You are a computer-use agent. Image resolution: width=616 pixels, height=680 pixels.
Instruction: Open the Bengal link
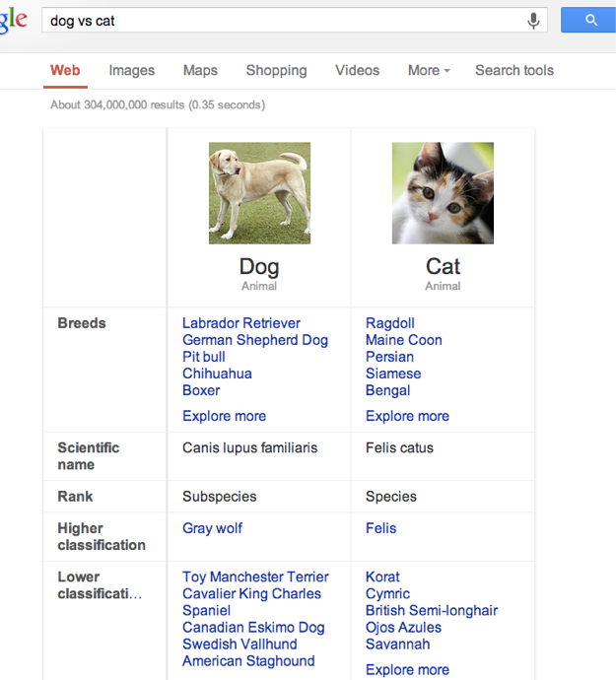coord(387,390)
